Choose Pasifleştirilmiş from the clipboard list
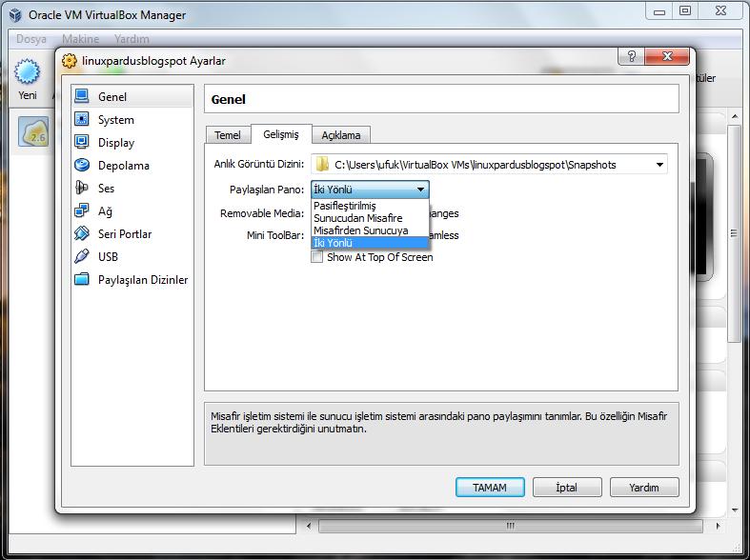Image resolution: width=750 pixels, height=560 pixels. 370,206
